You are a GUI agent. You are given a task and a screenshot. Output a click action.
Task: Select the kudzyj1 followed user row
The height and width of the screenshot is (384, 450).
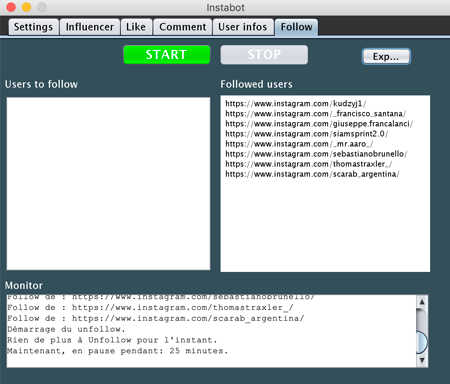(295, 104)
